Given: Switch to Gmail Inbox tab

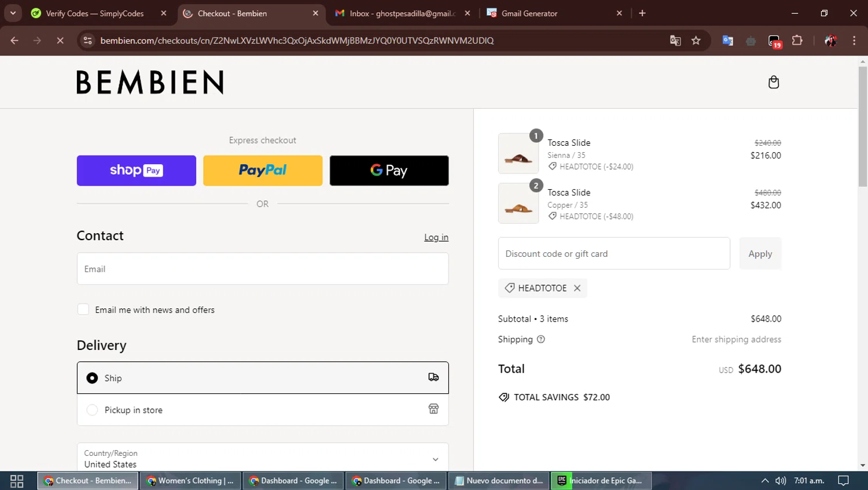Looking at the screenshot, I should [x=403, y=13].
